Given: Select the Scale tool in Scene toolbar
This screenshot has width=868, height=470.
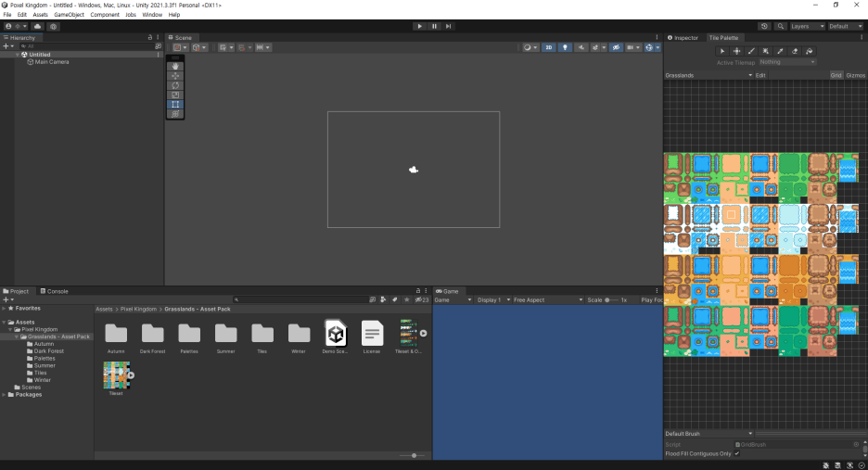Looking at the screenshot, I should click(175, 95).
